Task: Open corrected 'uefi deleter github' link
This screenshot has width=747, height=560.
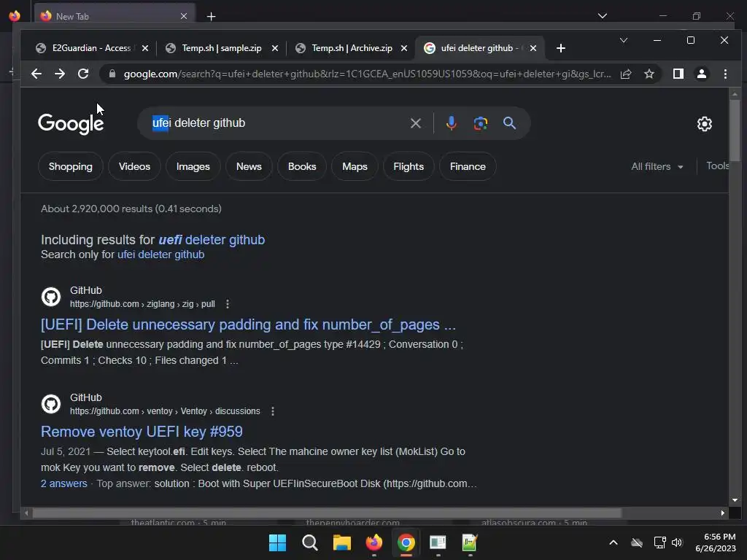Action: point(212,239)
